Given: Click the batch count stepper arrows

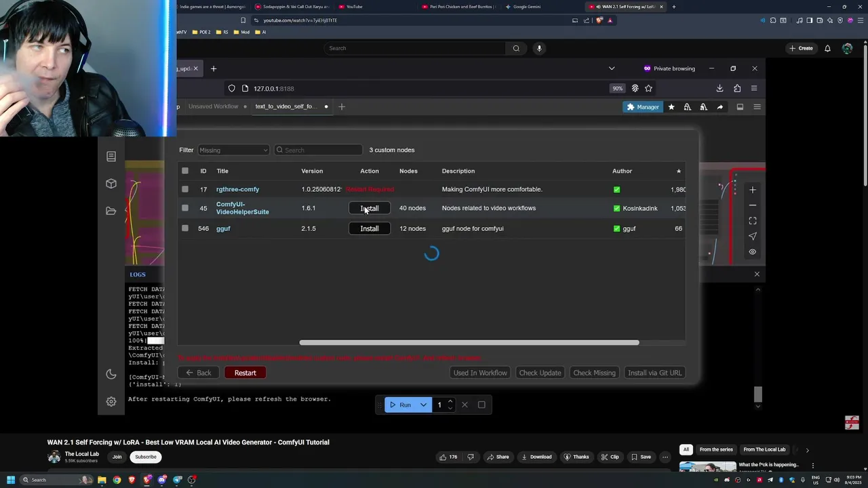Looking at the screenshot, I should (450, 405).
